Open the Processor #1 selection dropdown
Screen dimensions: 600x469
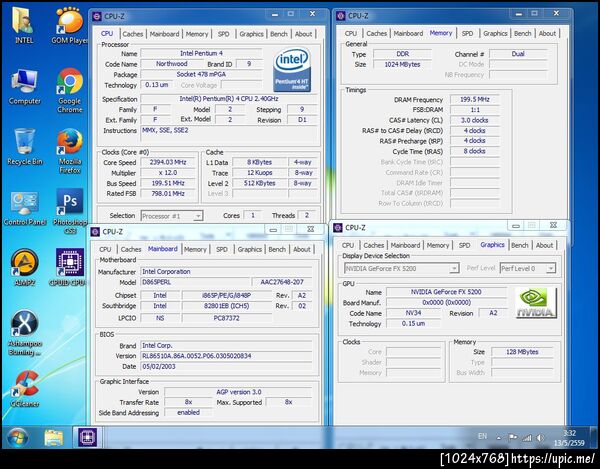[x=171, y=216]
